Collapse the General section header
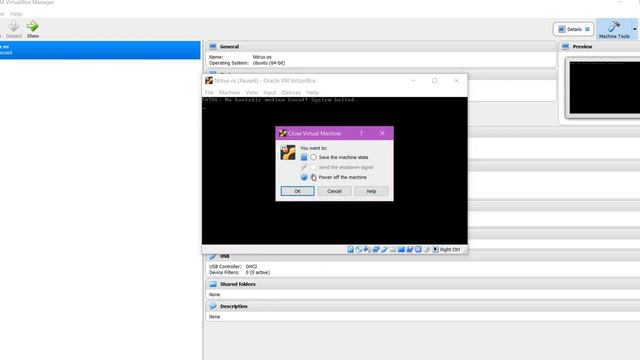The image size is (640, 360). 380,47
